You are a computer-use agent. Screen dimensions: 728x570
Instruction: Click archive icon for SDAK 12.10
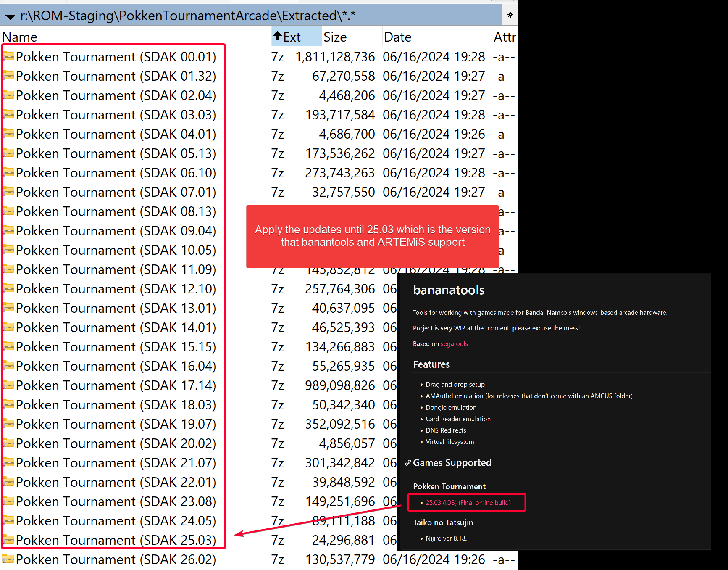click(x=9, y=288)
